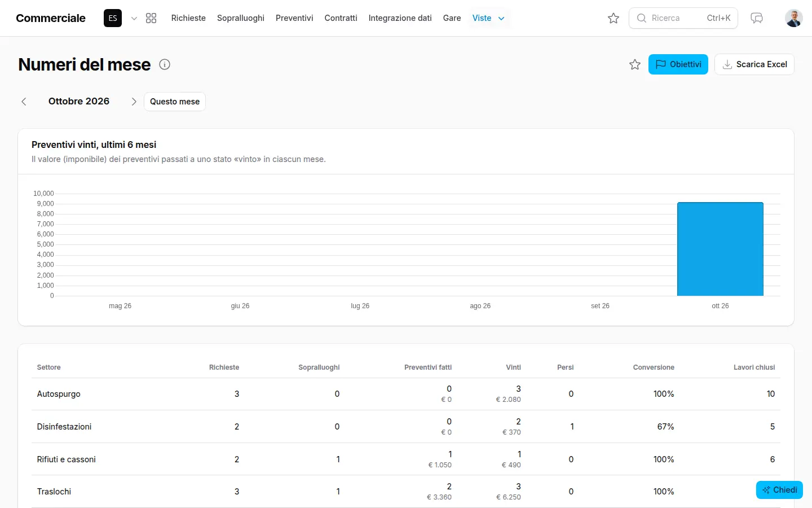Open the Richieste menu
812x508 pixels.
click(x=188, y=18)
